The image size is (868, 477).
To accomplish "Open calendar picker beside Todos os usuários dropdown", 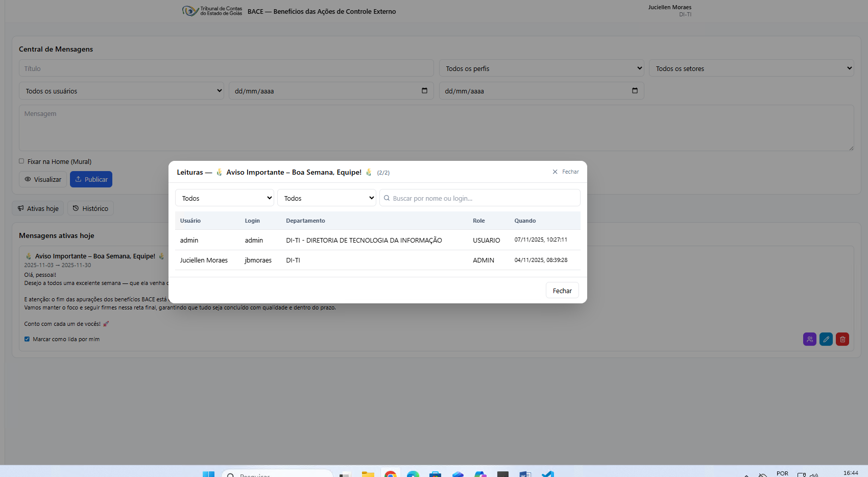I will pyautogui.click(x=424, y=91).
